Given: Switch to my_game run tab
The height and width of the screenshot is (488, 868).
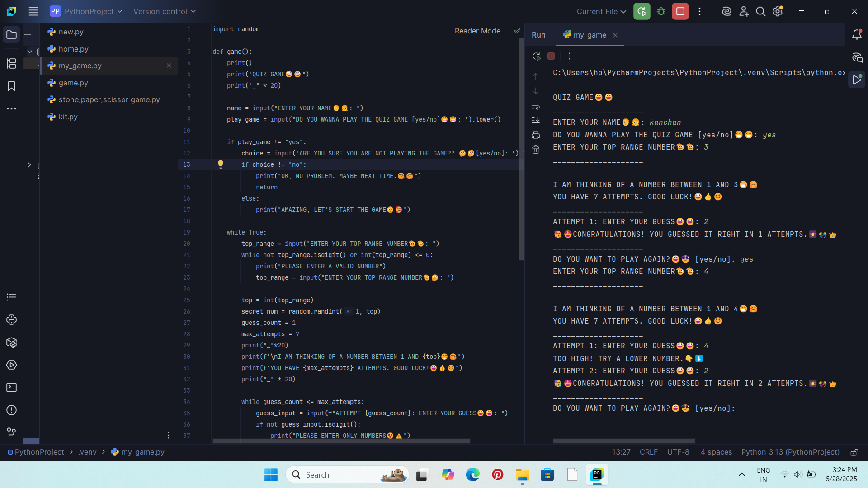Looking at the screenshot, I should click(590, 35).
